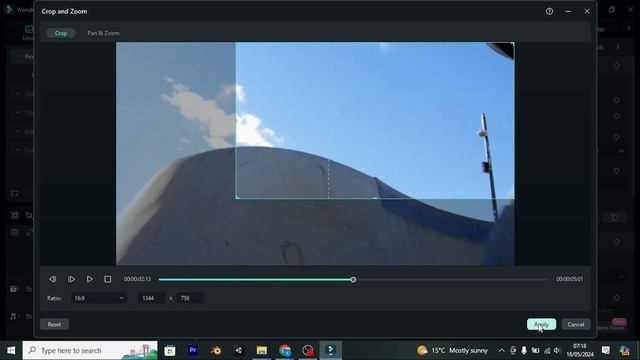Screen dimensions: 640x360
Task: Open Microsoft Store from the taskbar
Action: tap(170, 350)
